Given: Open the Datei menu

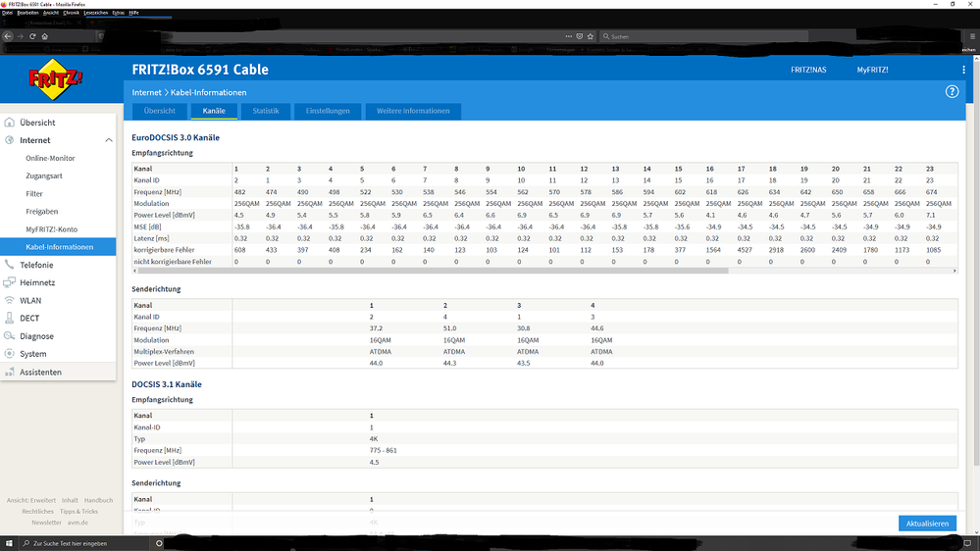Looking at the screenshot, I should click(x=7, y=13).
